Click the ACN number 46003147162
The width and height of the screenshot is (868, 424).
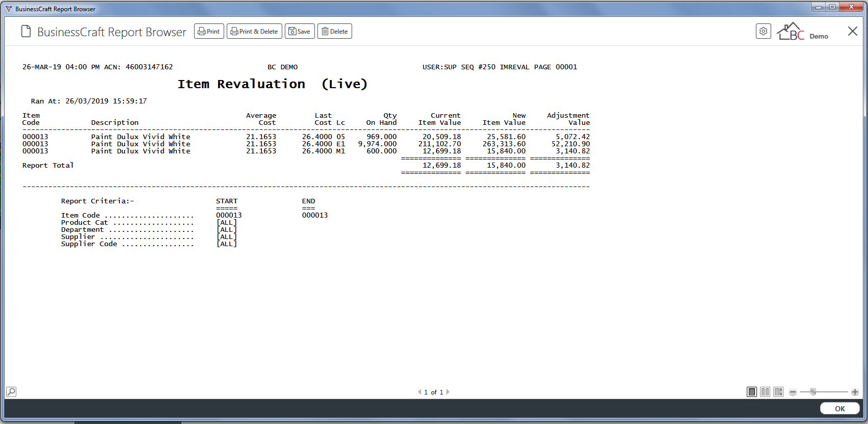pyautogui.click(x=149, y=67)
